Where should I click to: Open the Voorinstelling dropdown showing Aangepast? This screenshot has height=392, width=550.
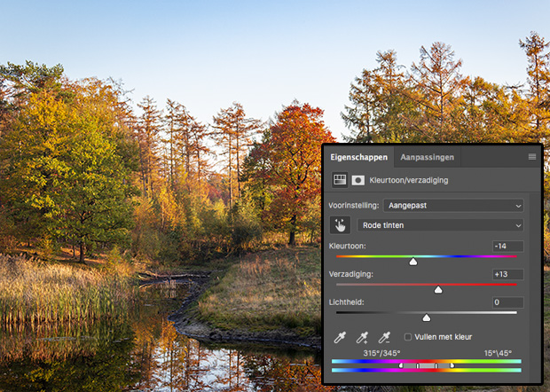pyautogui.click(x=453, y=206)
